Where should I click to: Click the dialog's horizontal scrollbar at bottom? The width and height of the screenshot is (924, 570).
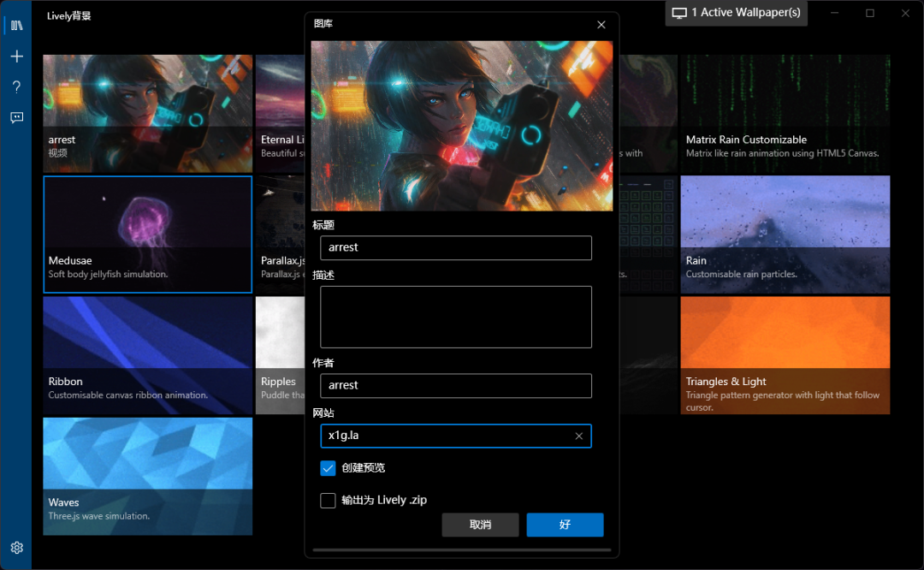click(462, 550)
